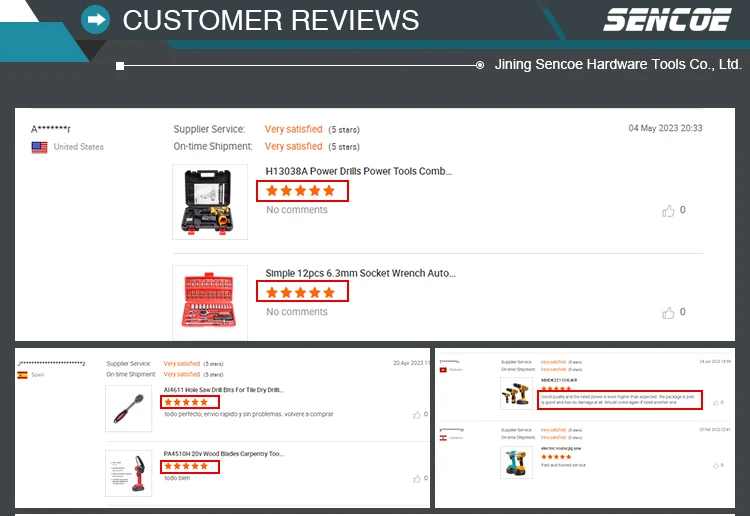Like the 'Good quality' drill review
750x516 pixels.
click(x=716, y=403)
